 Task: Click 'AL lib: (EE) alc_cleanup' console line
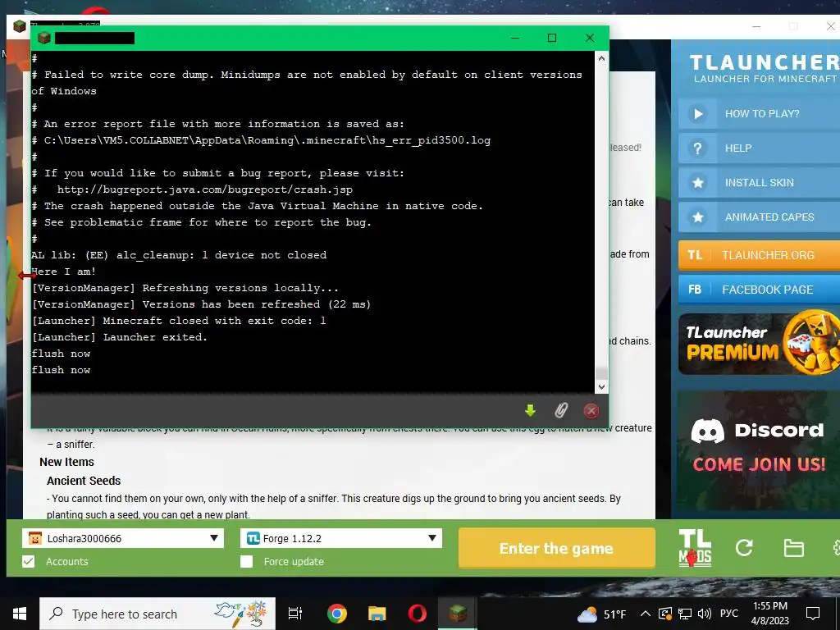(178, 255)
